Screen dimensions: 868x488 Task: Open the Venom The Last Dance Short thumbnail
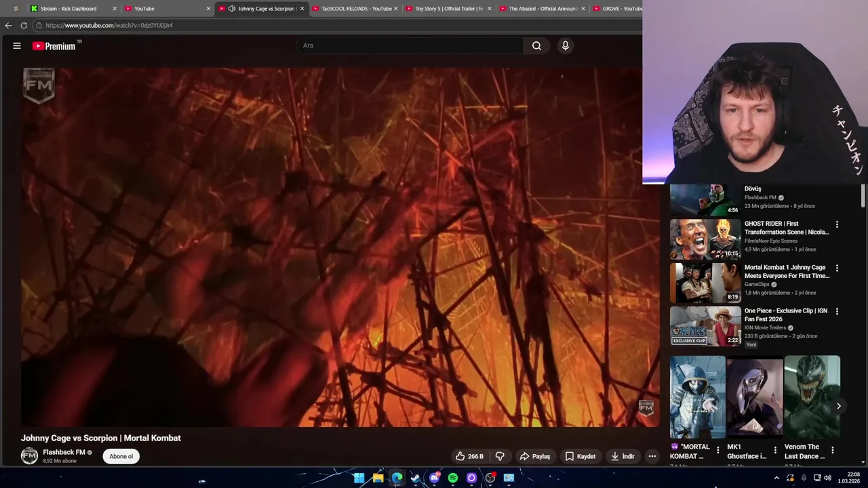click(812, 397)
